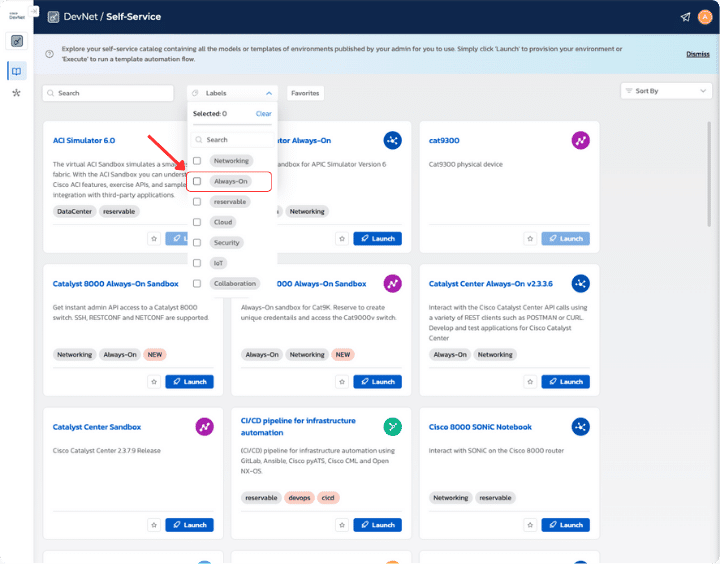Check the Cloud label checkbox
The image size is (720, 564).
click(197, 222)
